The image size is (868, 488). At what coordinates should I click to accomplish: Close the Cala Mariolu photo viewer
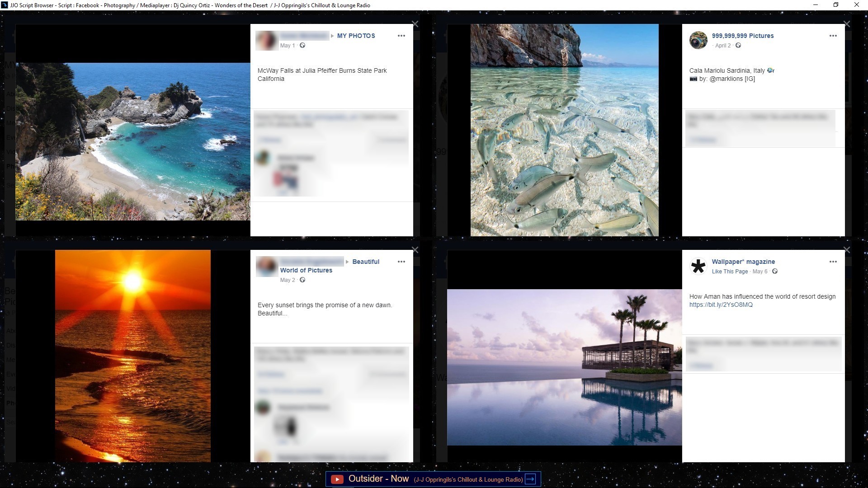[x=847, y=24]
